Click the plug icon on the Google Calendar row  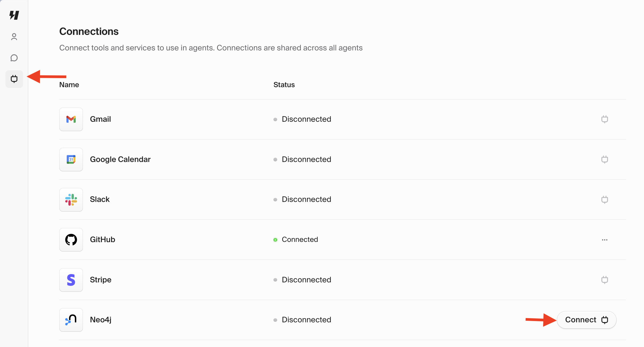[x=605, y=159]
